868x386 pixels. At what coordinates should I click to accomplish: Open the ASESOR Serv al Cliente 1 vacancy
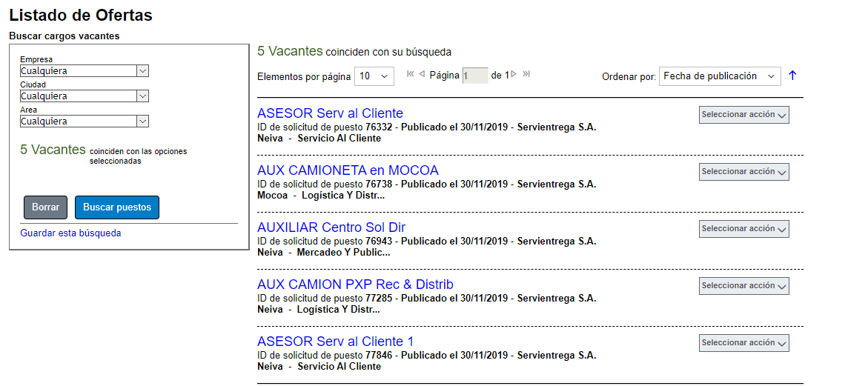click(335, 342)
